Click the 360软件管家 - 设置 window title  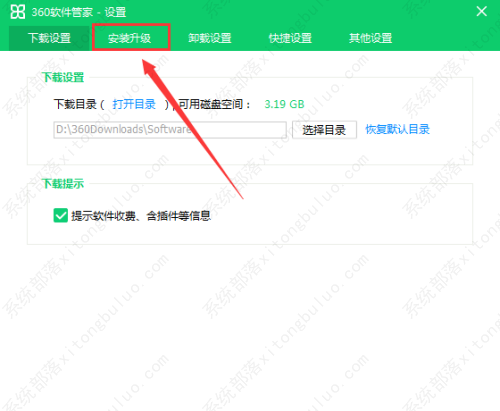pyautogui.click(x=79, y=12)
